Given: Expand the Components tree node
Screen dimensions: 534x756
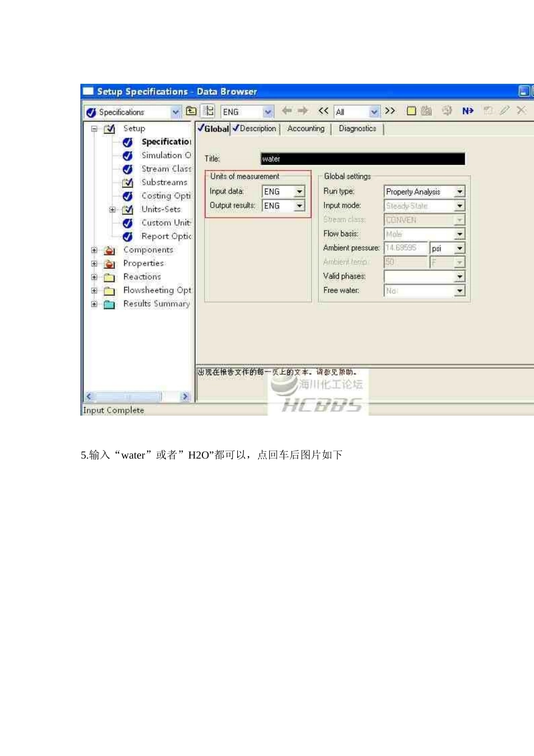Looking at the screenshot, I should coord(94,250).
